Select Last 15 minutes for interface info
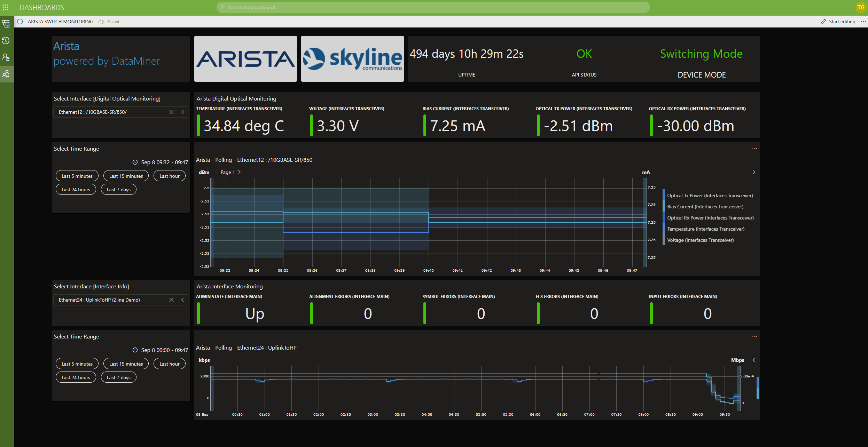Screen dimensions: 868x447 [x=126, y=364]
